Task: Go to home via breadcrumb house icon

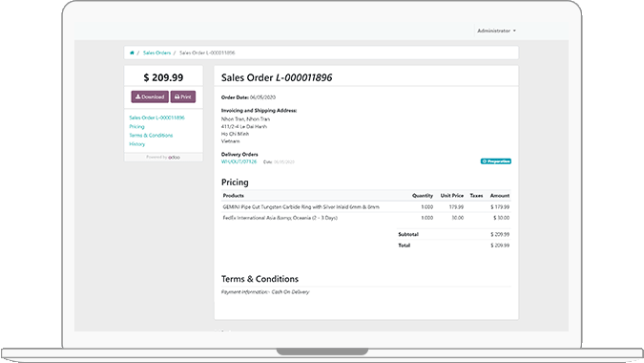Action: pos(132,53)
